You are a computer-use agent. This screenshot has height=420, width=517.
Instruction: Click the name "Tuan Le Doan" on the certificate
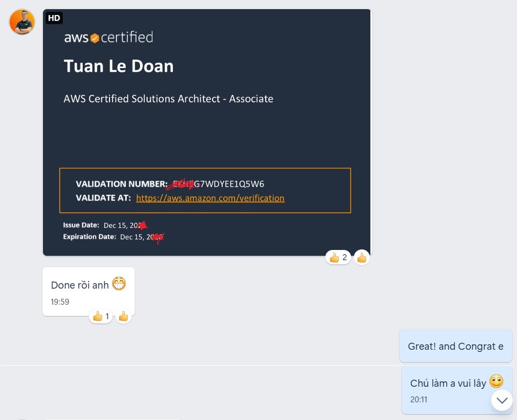pyautogui.click(x=119, y=67)
